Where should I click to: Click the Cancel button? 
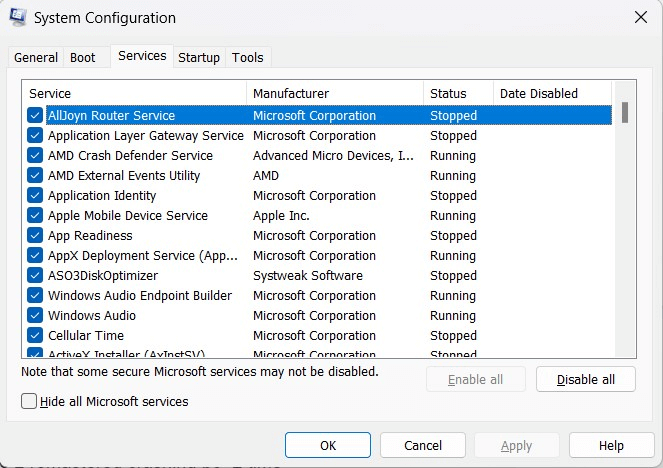[x=423, y=445]
